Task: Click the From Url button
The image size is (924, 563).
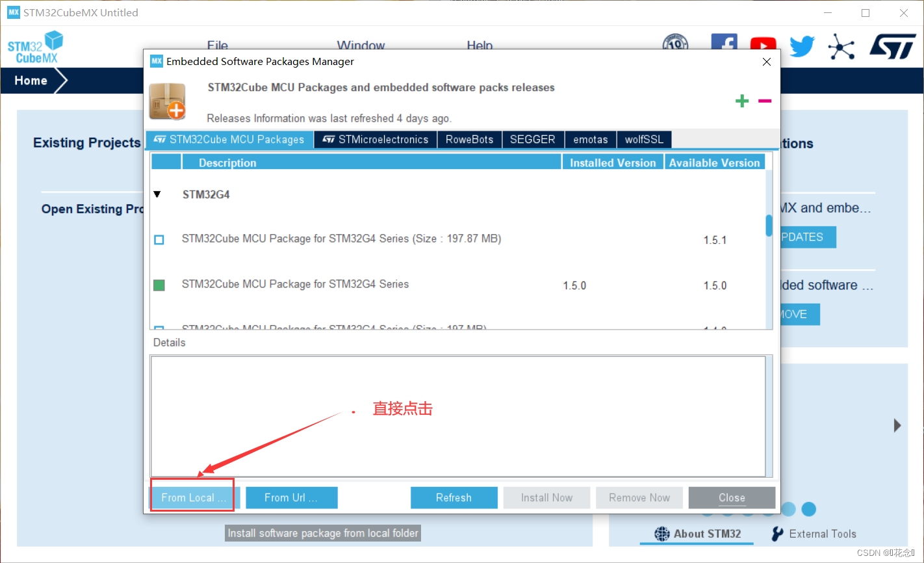Action: pos(291,497)
